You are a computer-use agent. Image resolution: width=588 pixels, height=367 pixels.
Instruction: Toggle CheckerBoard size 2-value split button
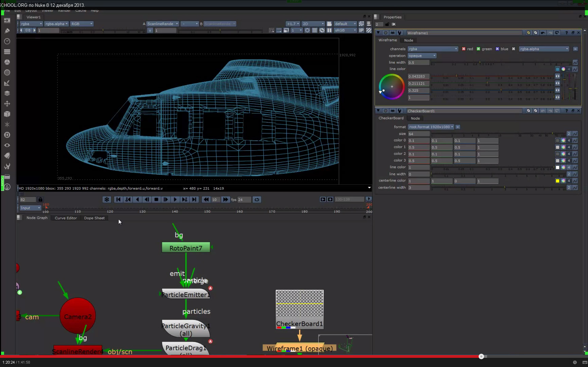click(569, 134)
